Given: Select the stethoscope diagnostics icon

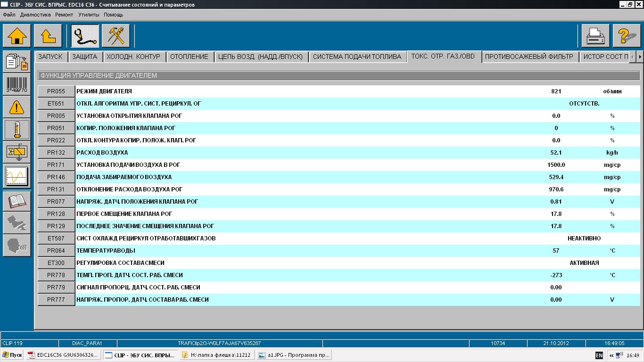Looking at the screenshot, I should 85,36.
